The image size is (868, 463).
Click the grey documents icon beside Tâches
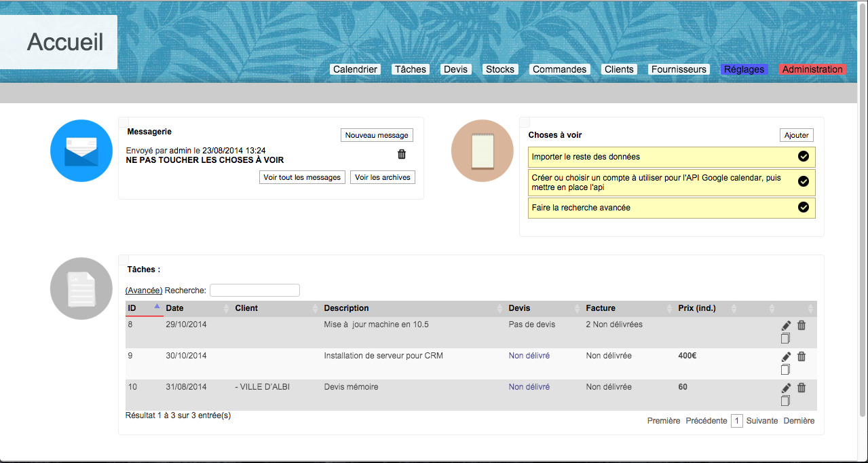click(x=81, y=289)
